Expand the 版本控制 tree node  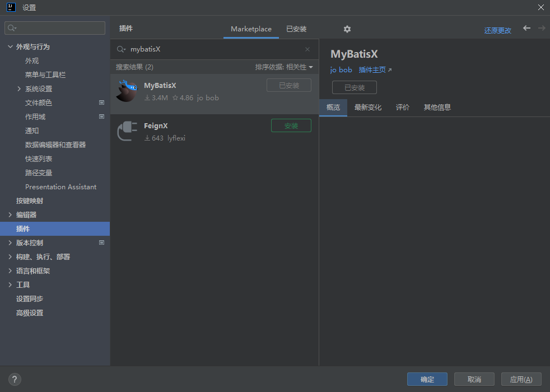[10, 242]
